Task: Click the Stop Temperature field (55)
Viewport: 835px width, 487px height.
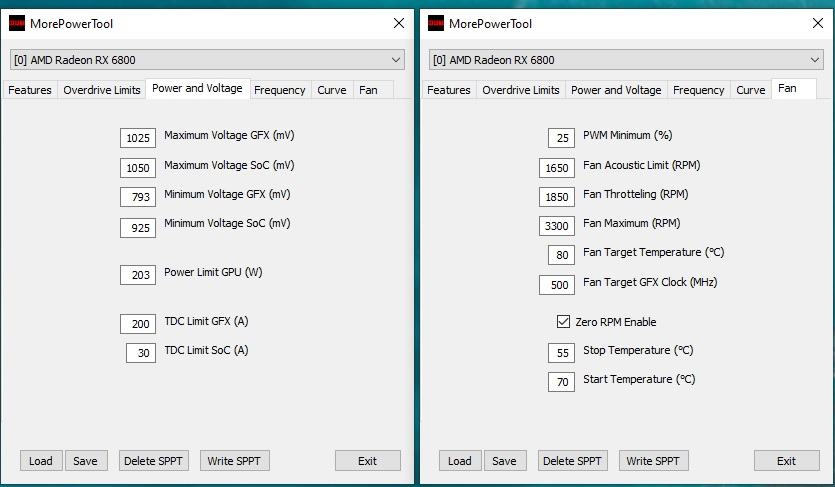Action: tap(561, 353)
